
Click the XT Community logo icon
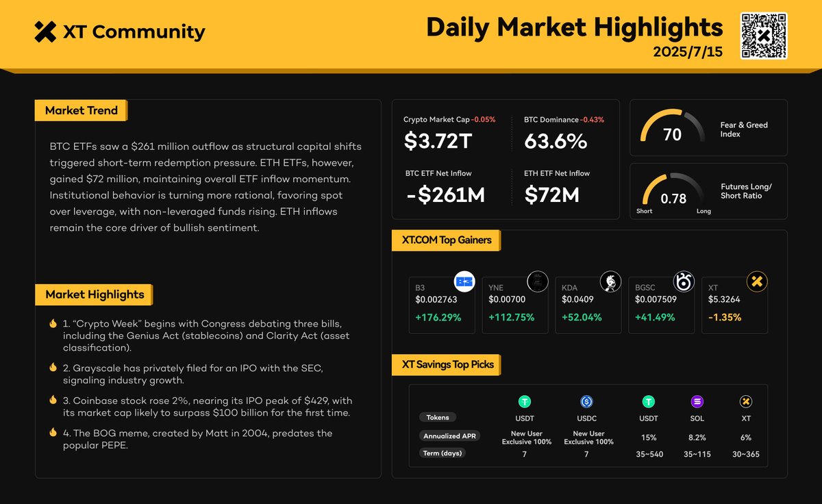[45, 32]
